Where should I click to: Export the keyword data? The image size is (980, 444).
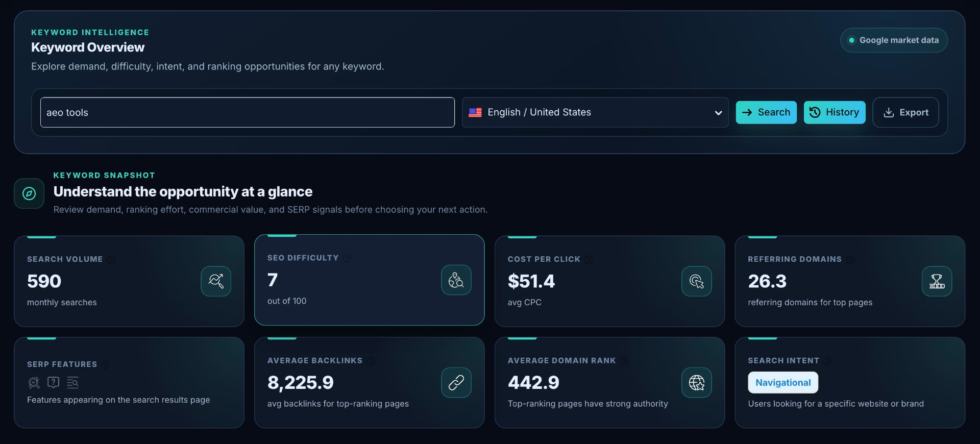(905, 112)
